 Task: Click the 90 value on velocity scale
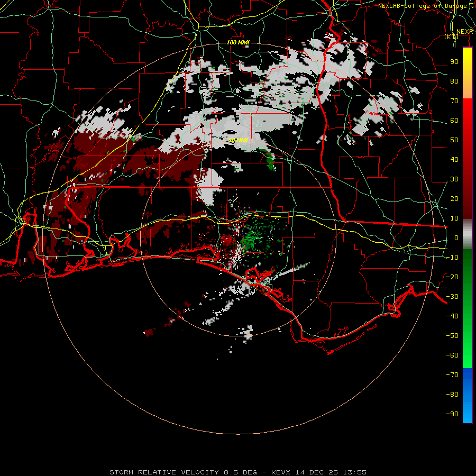coord(454,62)
